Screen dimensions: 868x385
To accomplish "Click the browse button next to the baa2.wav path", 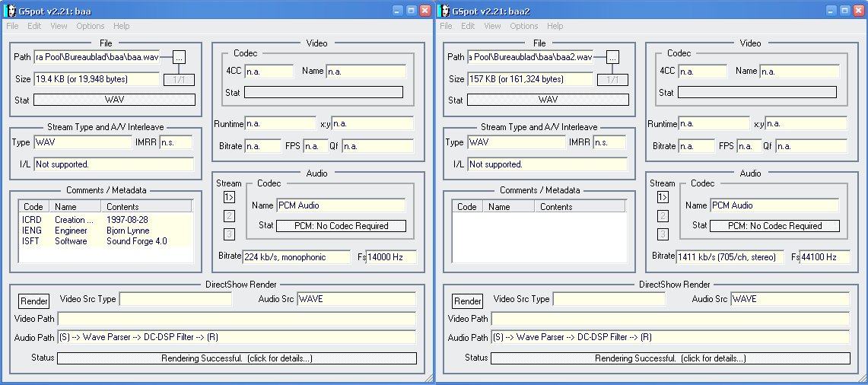I will click(x=612, y=57).
